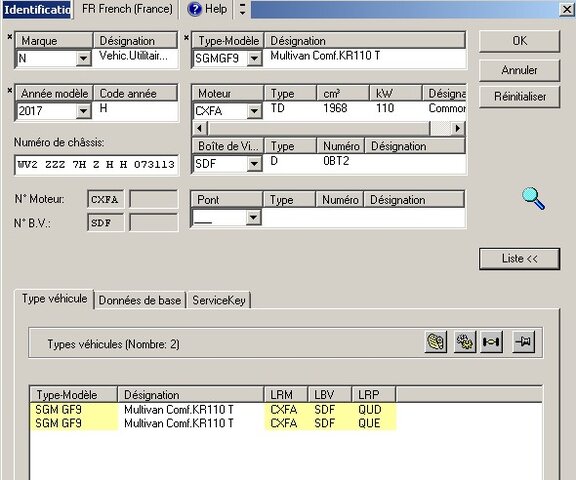This screenshot has width=576, height=480.
Task: Click the LRP column header
Action: 374,394
